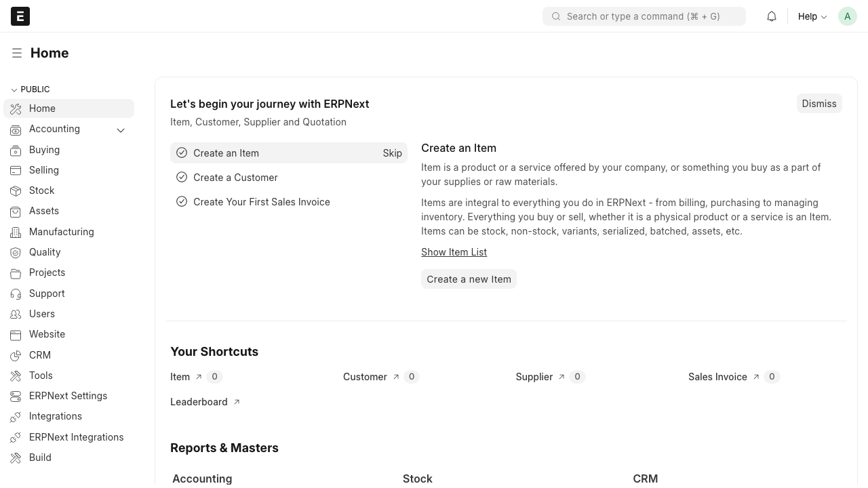868x488 pixels.
Task: Skip the Create an Item step
Action: tap(393, 153)
